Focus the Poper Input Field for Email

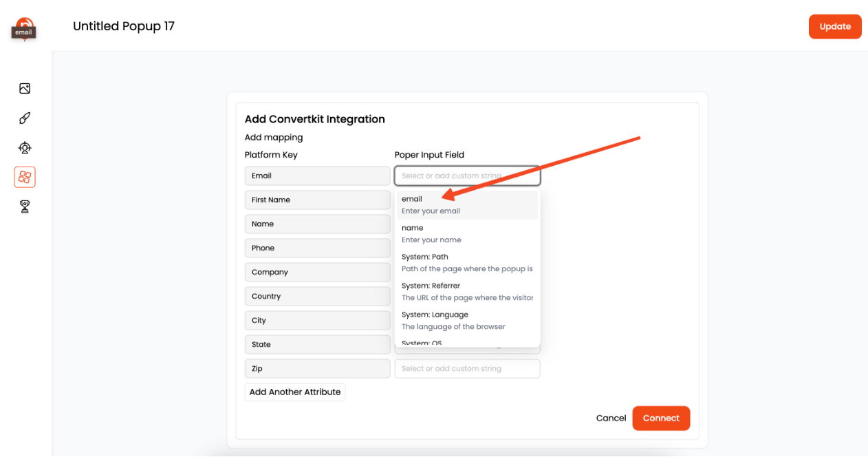coord(468,176)
